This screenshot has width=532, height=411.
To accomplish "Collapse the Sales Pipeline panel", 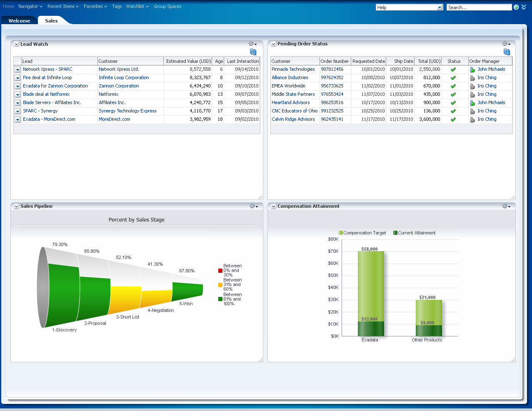I will (17, 207).
